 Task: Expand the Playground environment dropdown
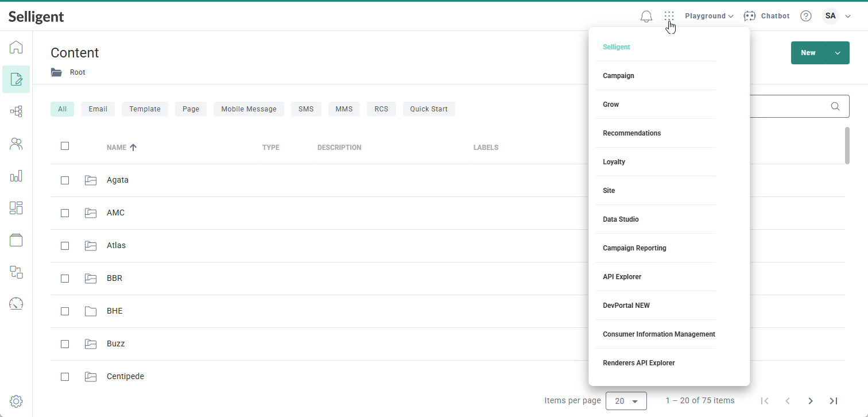click(x=709, y=16)
